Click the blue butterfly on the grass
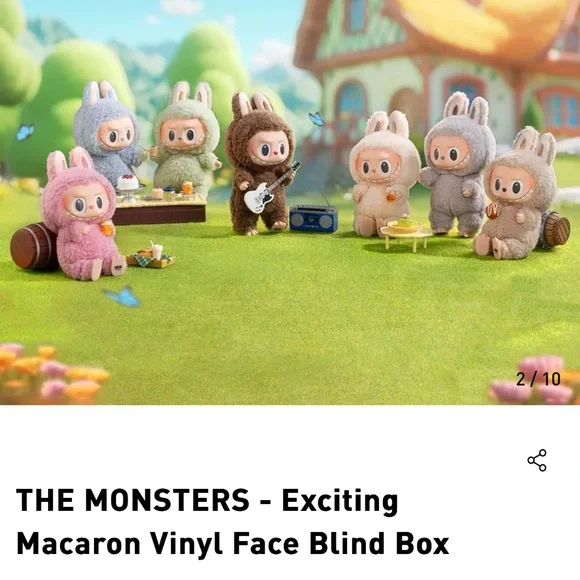This screenshot has height=580, width=580. click(123, 297)
